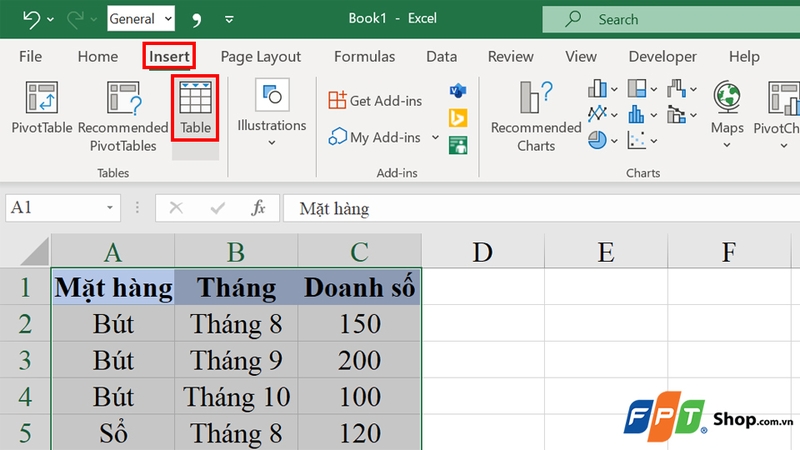Select the cell Tháng 10
This screenshot has height=450, width=800.
click(236, 396)
